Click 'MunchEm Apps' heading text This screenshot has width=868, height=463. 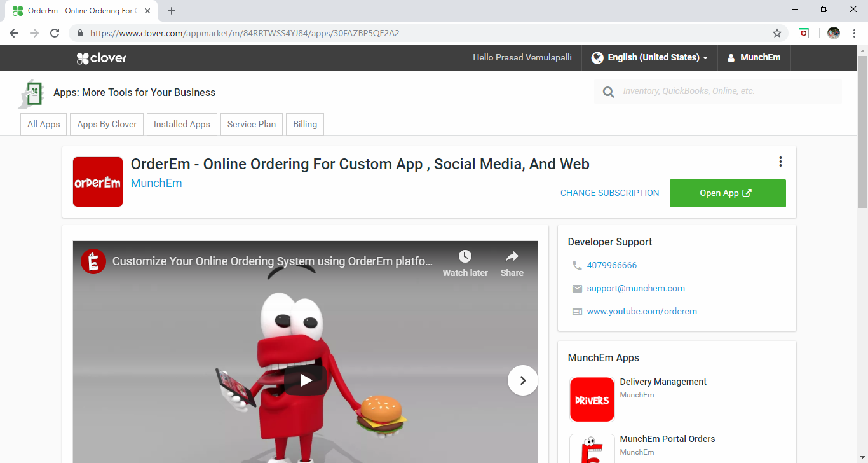(604, 358)
